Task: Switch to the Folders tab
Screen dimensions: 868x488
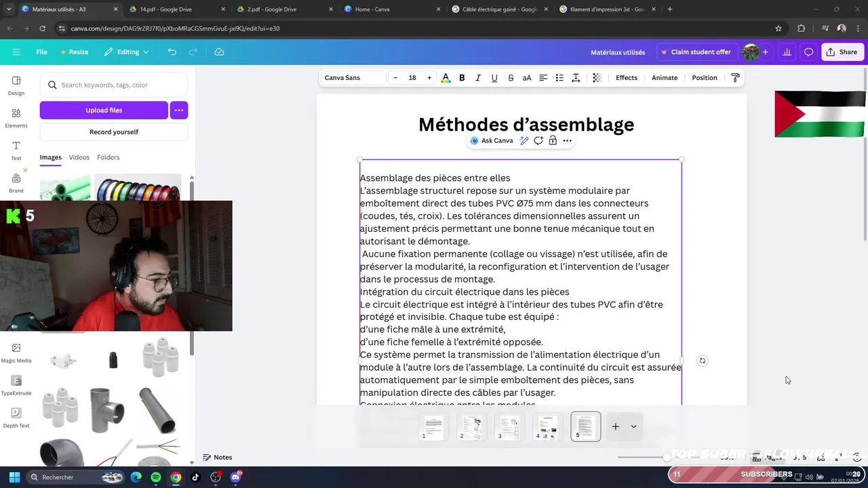Action: click(x=108, y=157)
